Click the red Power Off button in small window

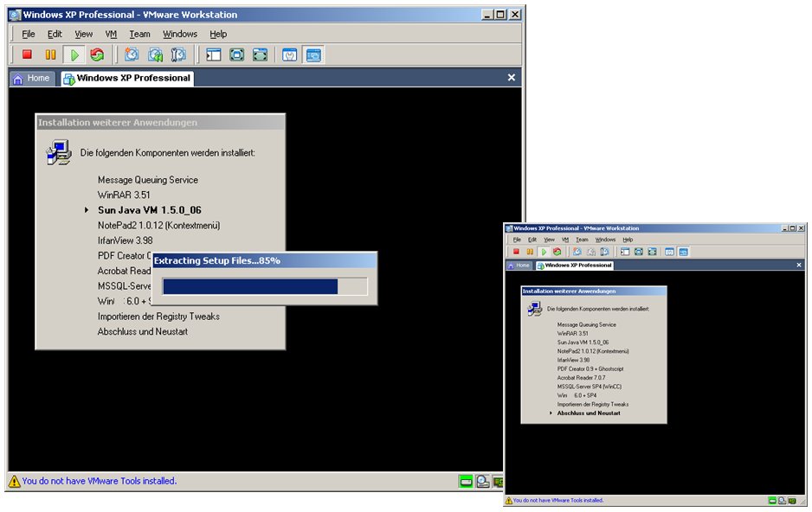[x=516, y=252]
